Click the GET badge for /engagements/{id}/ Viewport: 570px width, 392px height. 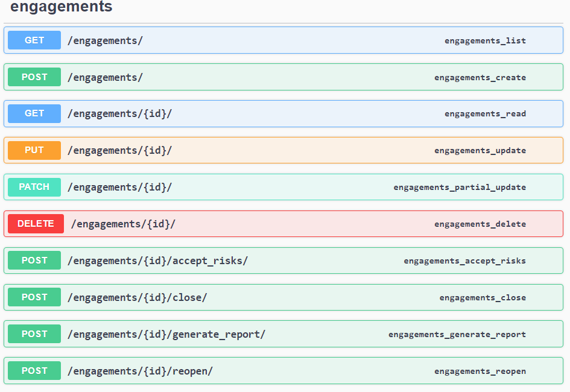pos(34,113)
